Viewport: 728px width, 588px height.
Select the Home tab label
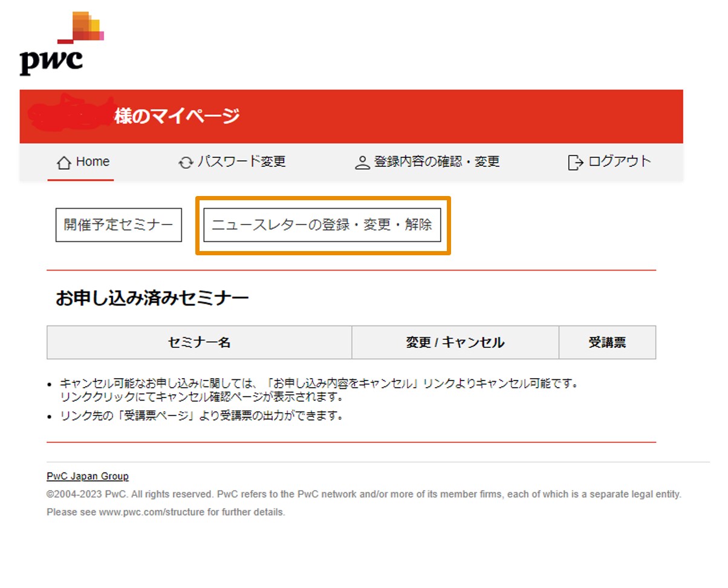[93, 162]
